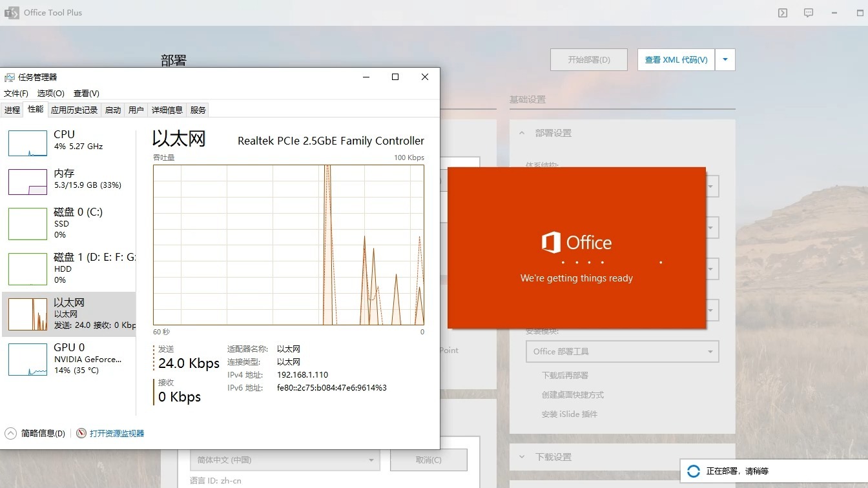Collapse Task Manager with 简略信息(D) arrow
This screenshot has width=868, height=488.
tap(10, 433)
